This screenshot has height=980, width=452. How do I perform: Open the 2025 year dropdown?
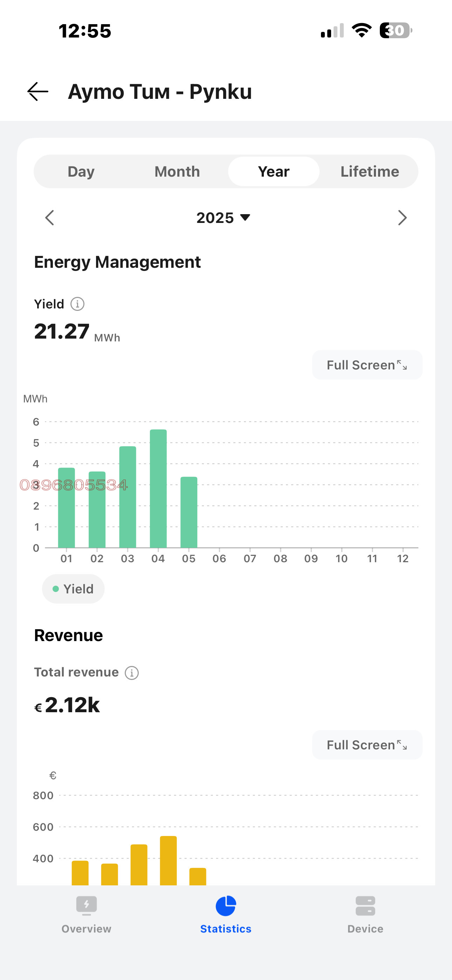point(223,218)
